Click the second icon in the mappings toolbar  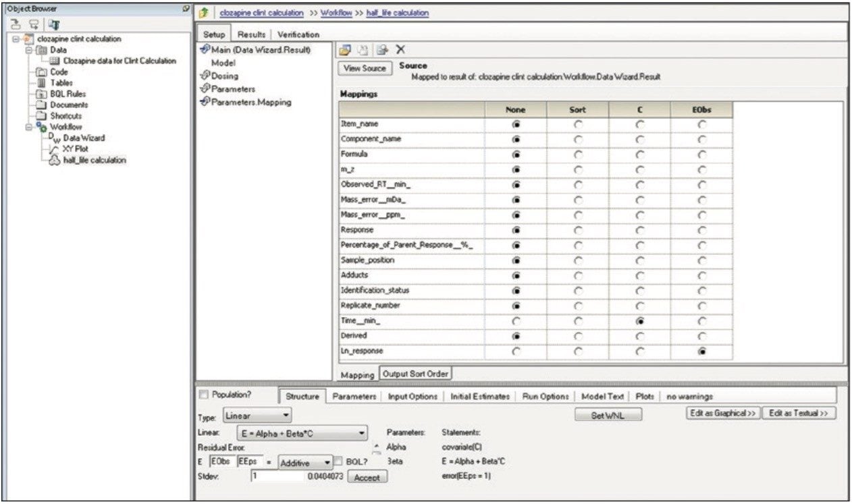[x=364, y=50]
